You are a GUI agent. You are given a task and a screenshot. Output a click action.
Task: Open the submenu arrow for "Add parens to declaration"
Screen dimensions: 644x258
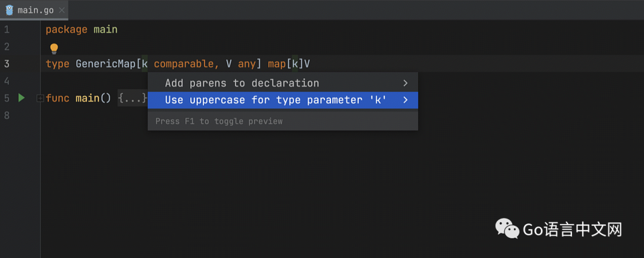click(405, 83)
